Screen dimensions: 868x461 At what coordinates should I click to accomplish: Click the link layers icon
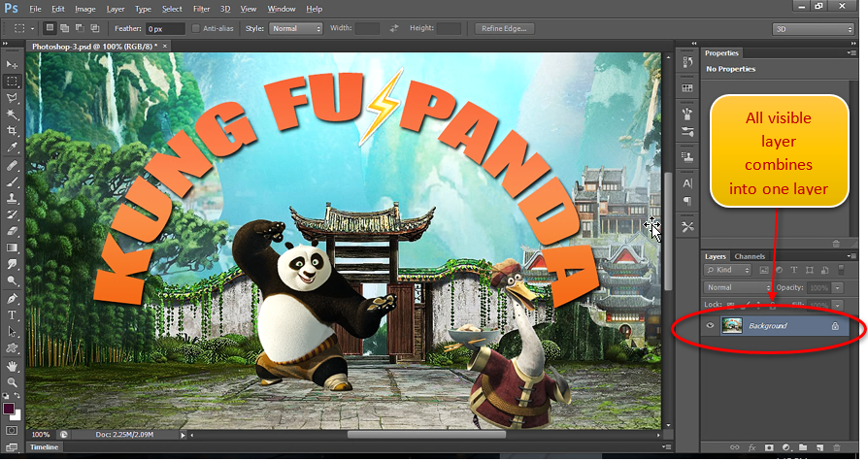735,447
